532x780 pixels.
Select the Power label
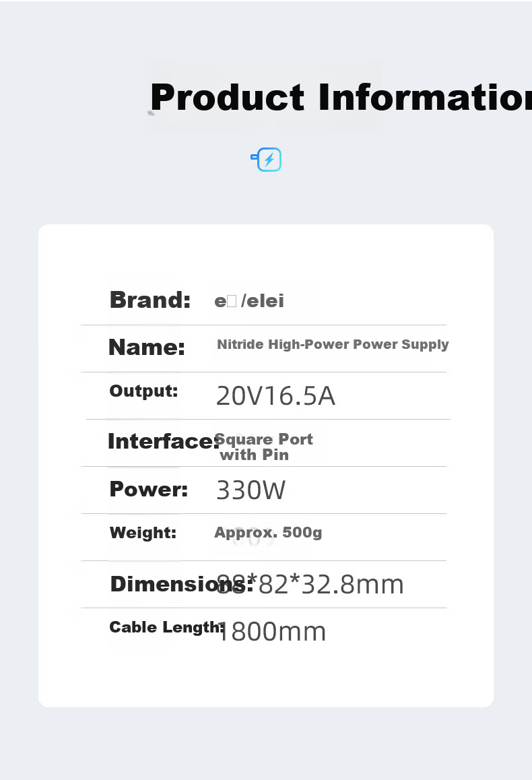point(149,490)
